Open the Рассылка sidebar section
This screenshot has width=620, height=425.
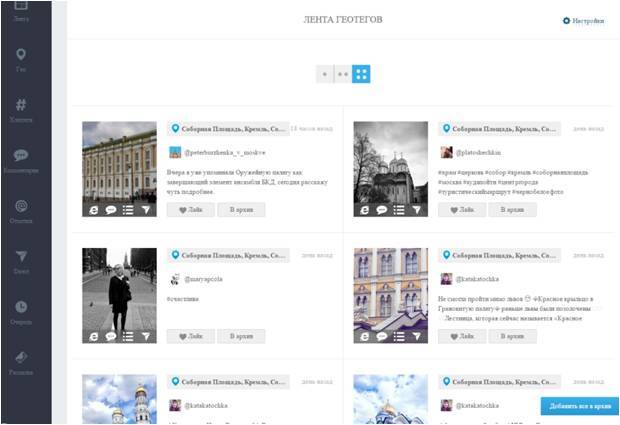coord(21,360)
